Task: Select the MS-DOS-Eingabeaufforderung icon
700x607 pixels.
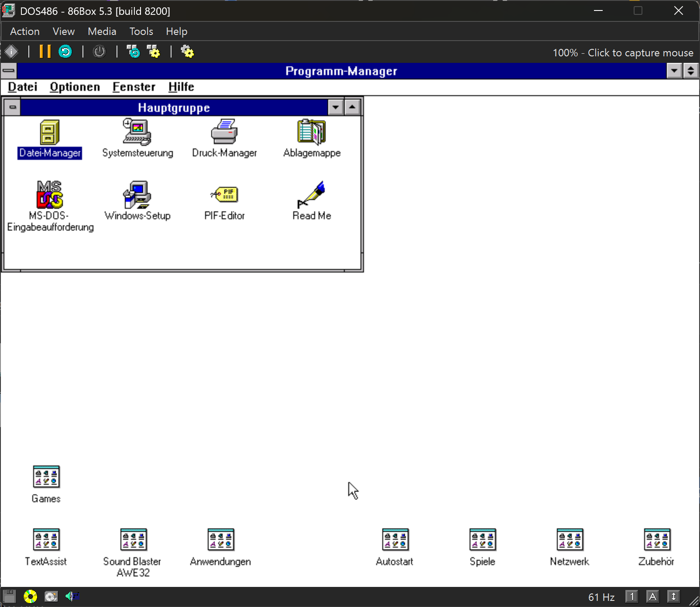Action: (50, 195)
